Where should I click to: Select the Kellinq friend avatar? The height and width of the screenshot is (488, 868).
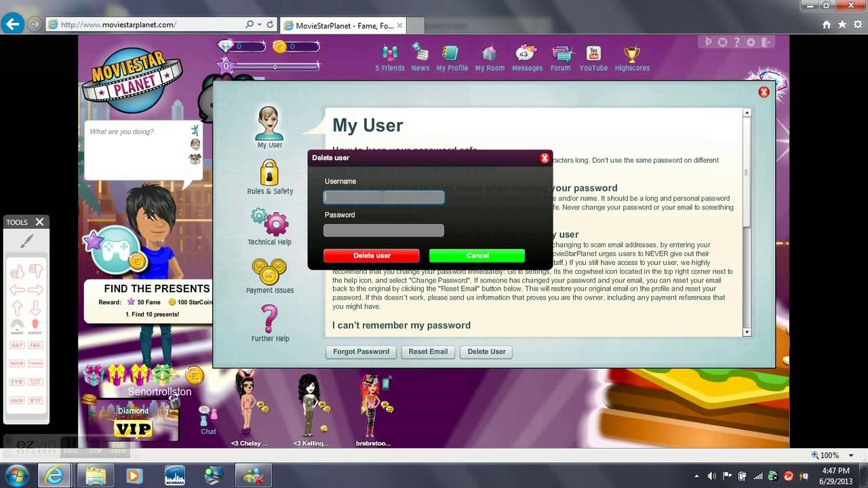(x=311, y=407)
